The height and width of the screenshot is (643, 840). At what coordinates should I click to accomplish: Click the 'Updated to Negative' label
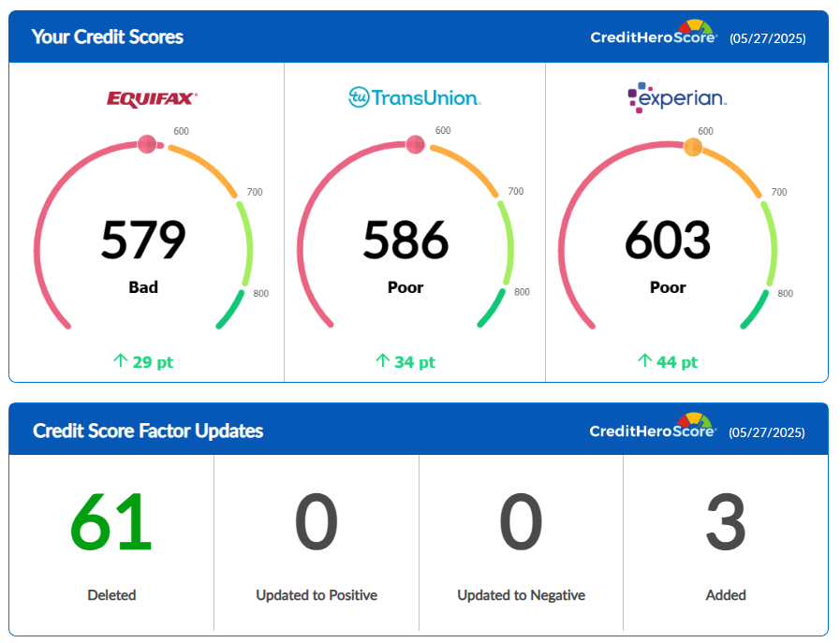[522, 595]
